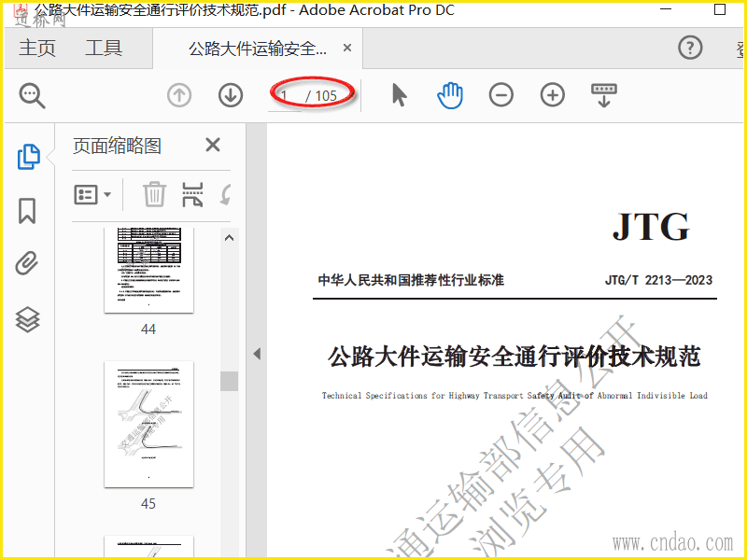747x560 pixels.
Task: Click the total page count / 105
Action: pyautogui.click(x=321, y=96)
